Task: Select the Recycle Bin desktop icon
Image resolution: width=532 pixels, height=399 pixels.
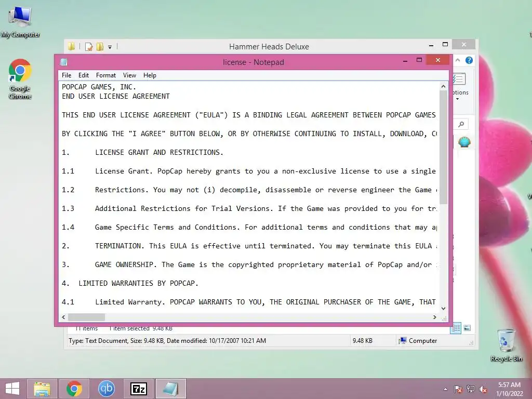Action: point(506,345)
